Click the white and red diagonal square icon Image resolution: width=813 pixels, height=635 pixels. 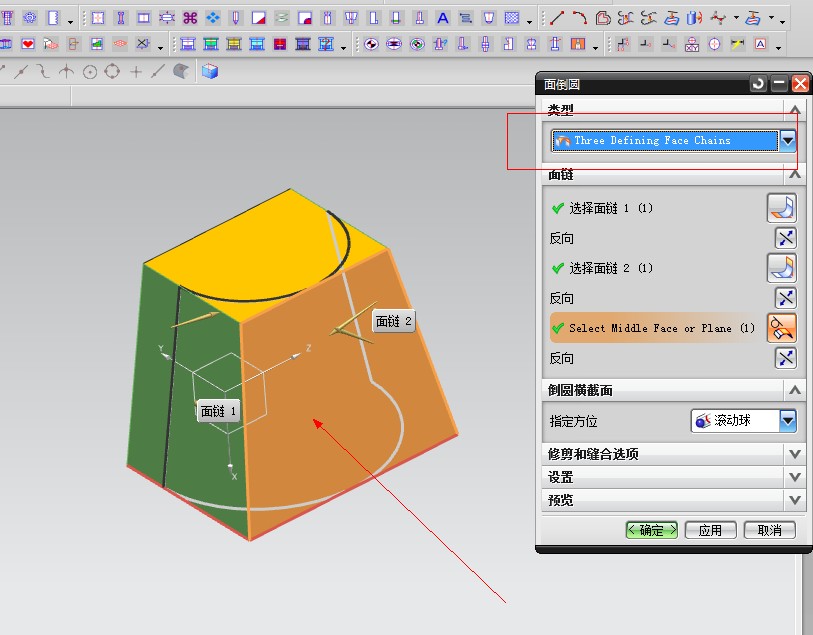pyautogui.click(x=258, y=19)
